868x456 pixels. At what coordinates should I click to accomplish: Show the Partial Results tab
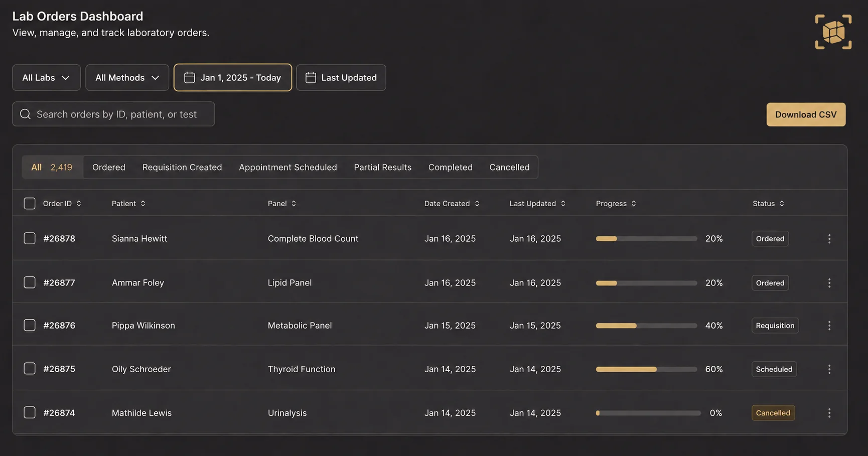(x=383, y=167)
